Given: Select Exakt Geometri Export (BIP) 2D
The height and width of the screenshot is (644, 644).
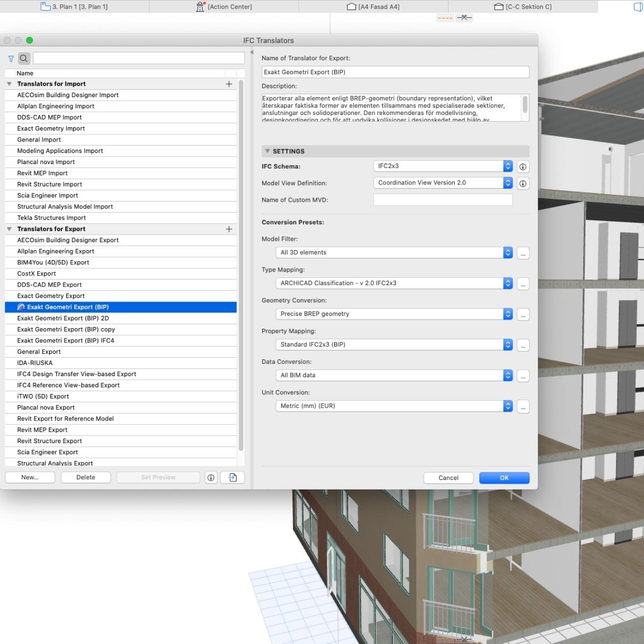Looking at the screenshot, I should pyautogui.click(x=121, y=318).
